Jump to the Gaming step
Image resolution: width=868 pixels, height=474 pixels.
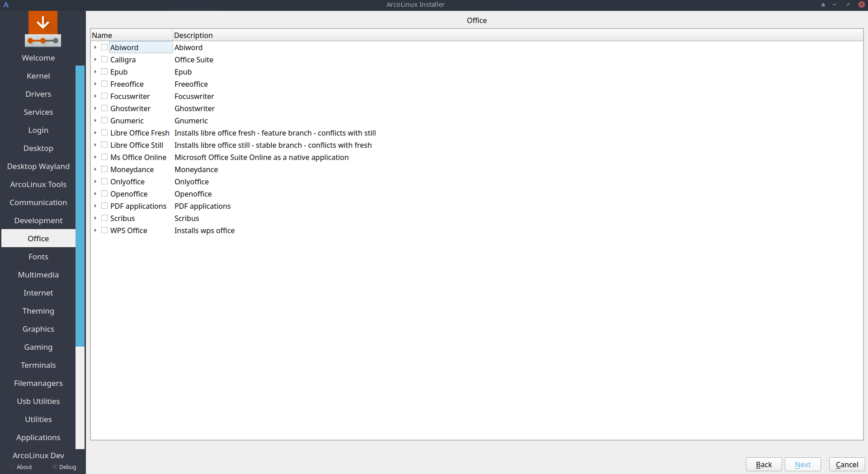(x=38, y=347)
